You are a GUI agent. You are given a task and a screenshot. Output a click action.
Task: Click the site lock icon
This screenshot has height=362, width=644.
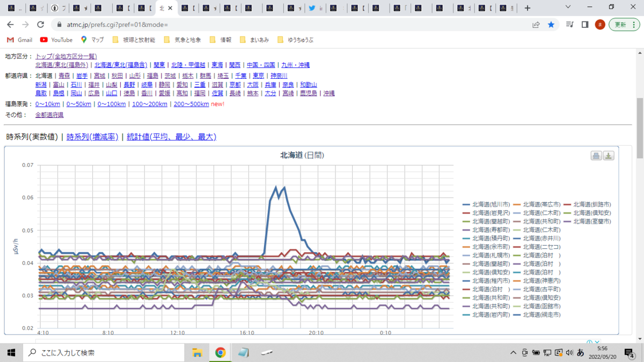(59, 25)
